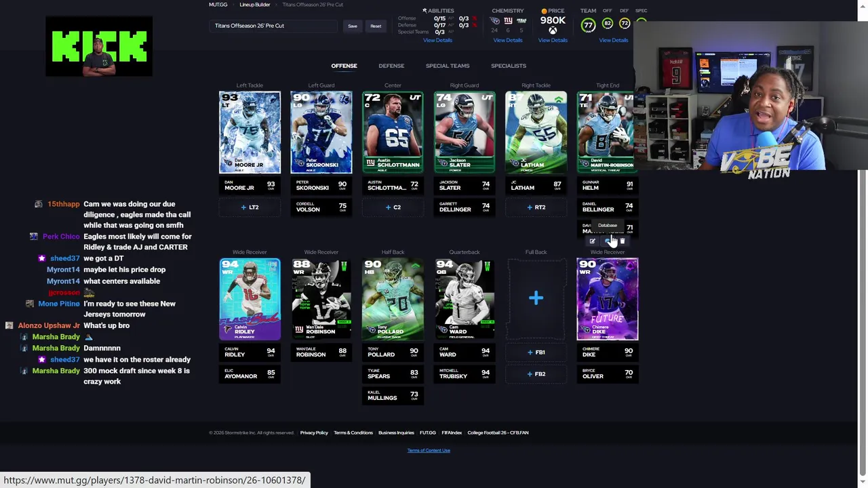Select the Austin Schlottmann center card
Screen dimensions: 868x488
(393, 132)
